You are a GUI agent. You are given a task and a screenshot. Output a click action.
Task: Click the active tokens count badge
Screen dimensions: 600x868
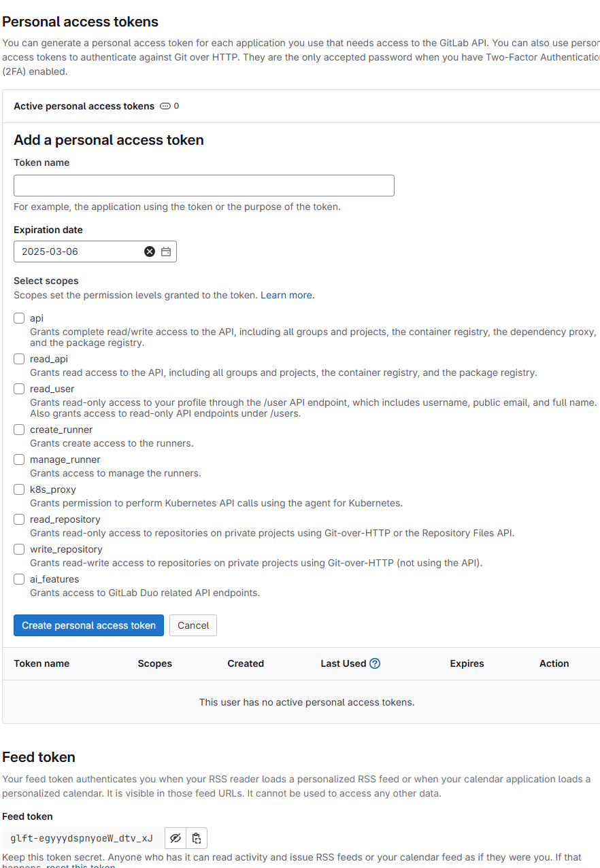[x=169, y=106]
